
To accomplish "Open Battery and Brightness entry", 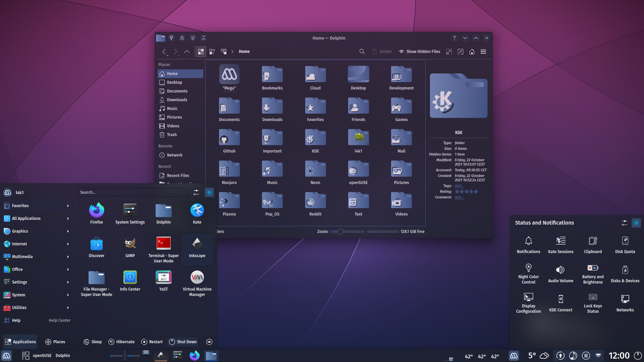I will click(x=593, y=274).
